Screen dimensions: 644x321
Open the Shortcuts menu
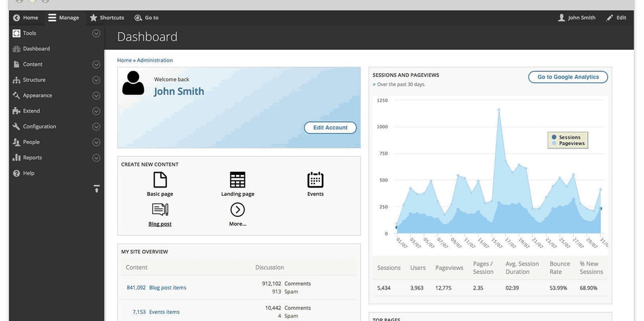(x=107, y=17)
